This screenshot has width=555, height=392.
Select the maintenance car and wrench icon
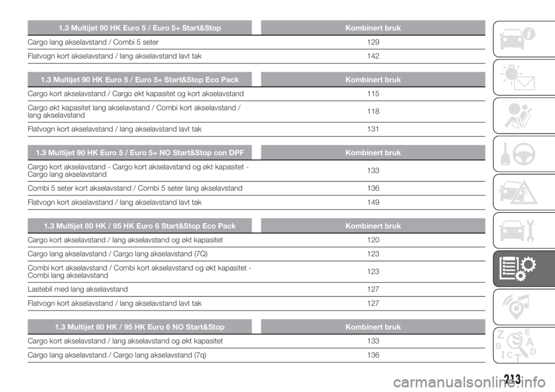click(x=517, y=230)
